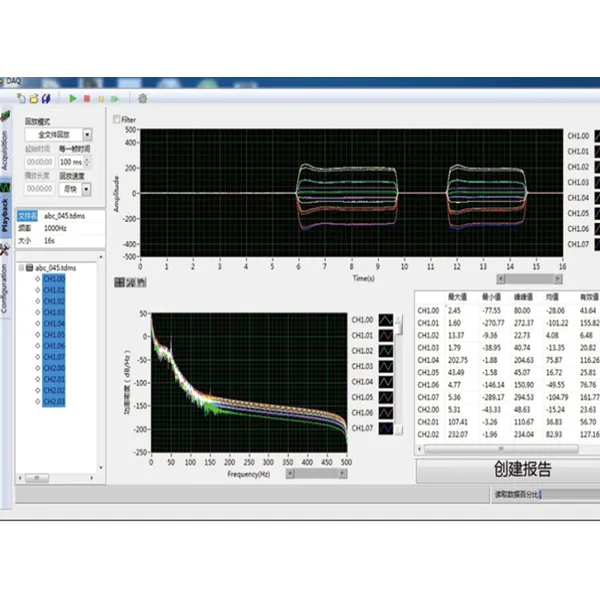Click the frequency graph horizontal scrollbar
Viewport: 600px width, 600px height.
point(316,474)
